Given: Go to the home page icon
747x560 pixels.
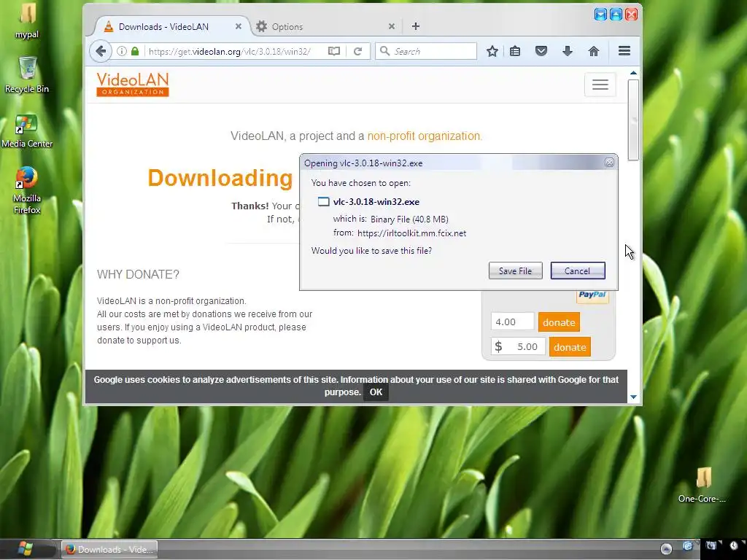Looking at the screenshot, I should coord(594,51).
